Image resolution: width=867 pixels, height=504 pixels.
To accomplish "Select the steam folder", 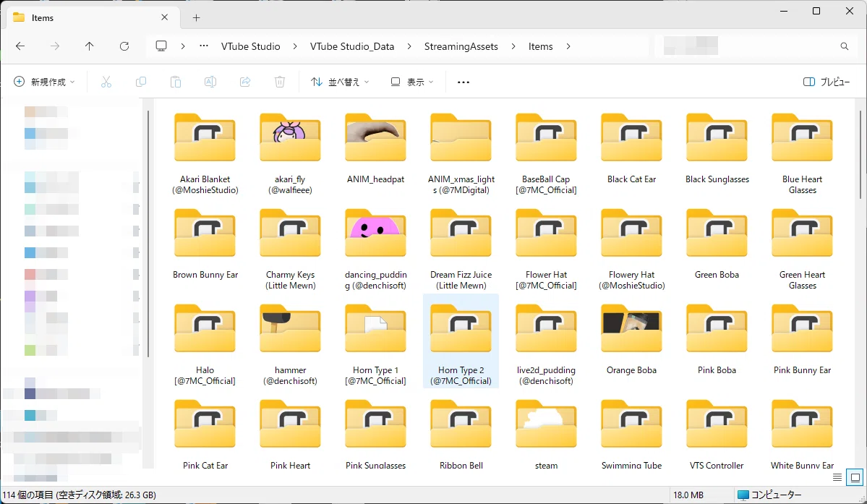I will (546, 434).
